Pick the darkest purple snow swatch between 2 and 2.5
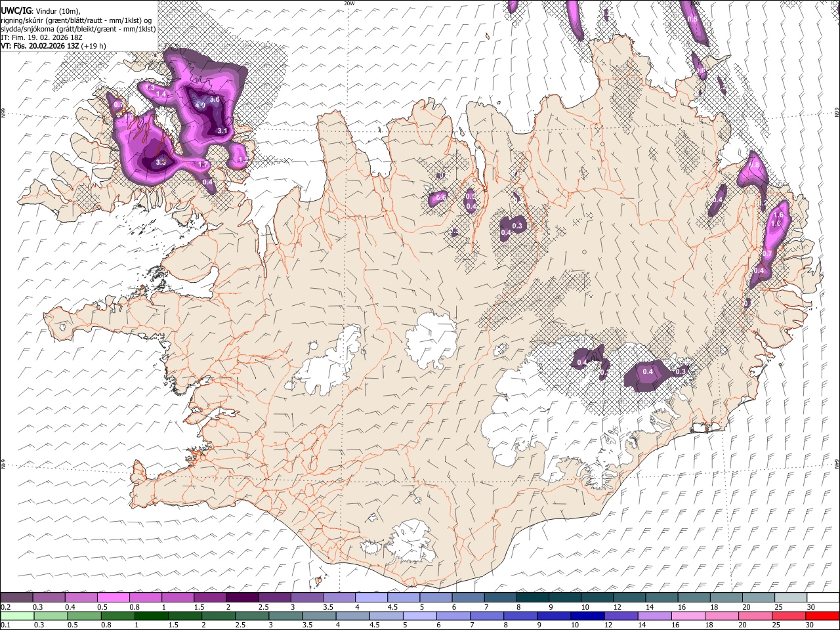The width and height of the screenshot is (840, 630). tap(242, 597)
